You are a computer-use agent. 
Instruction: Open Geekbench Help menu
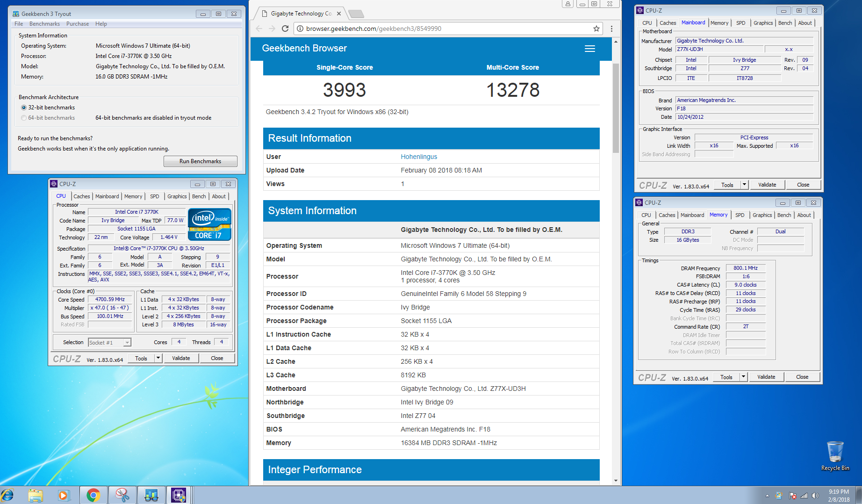coord(101,24)
